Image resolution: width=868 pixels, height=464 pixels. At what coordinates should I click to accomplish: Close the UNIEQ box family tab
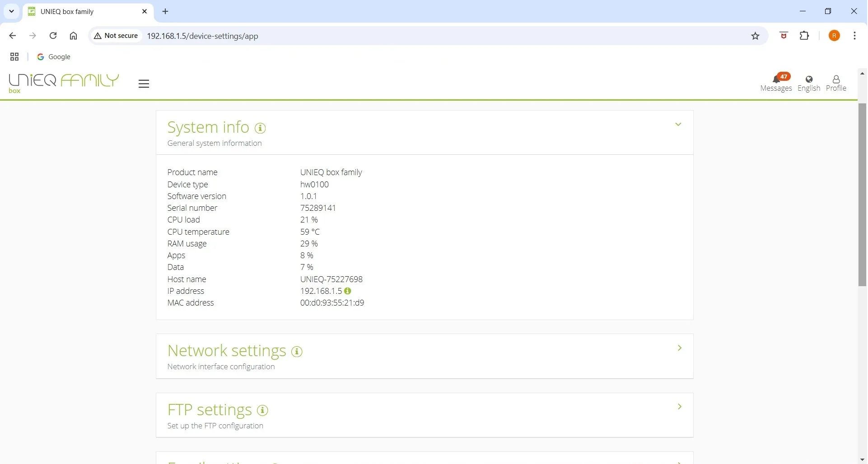(145, 12)
